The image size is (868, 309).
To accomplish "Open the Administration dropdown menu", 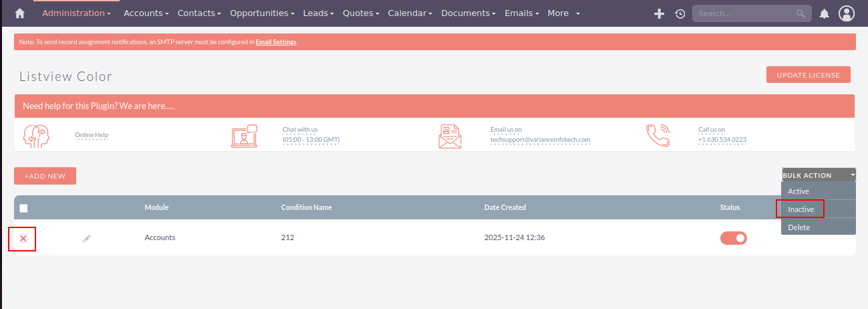I will pos(76,13).
